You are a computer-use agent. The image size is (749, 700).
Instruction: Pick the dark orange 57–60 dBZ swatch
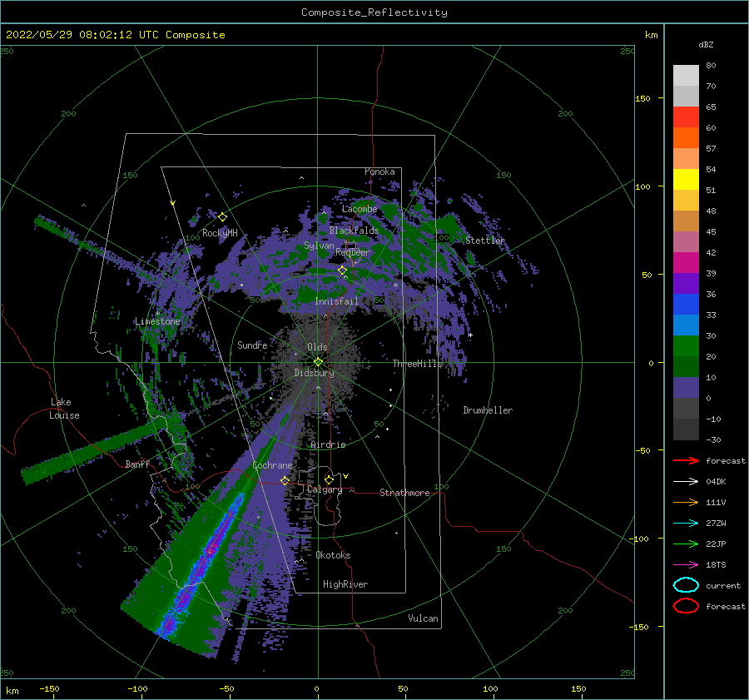pos(686,138)
